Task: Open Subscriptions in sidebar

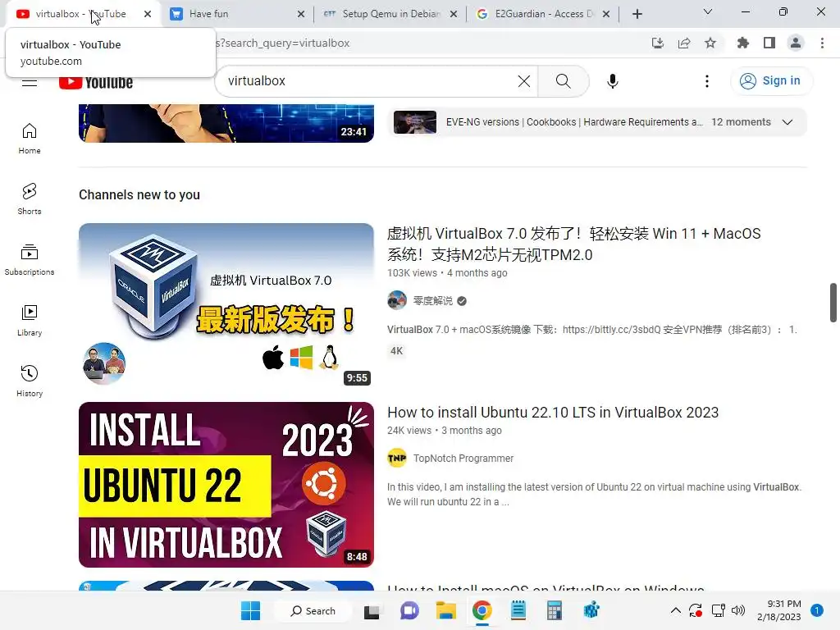Action: [x=30, y=260]
